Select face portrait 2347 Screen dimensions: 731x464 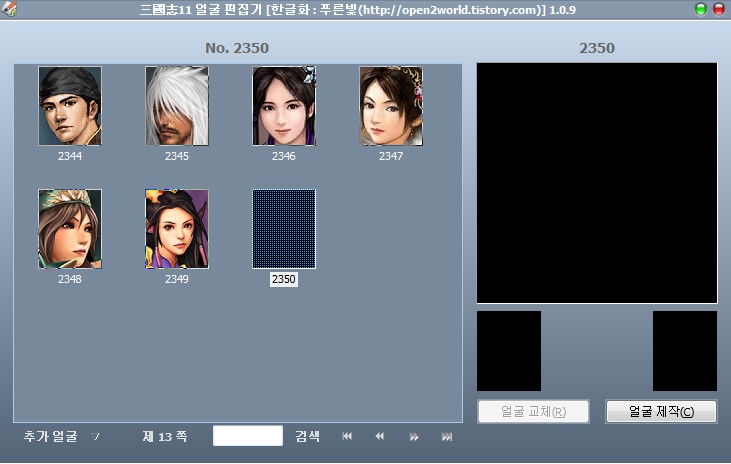[x=391, y=106]
